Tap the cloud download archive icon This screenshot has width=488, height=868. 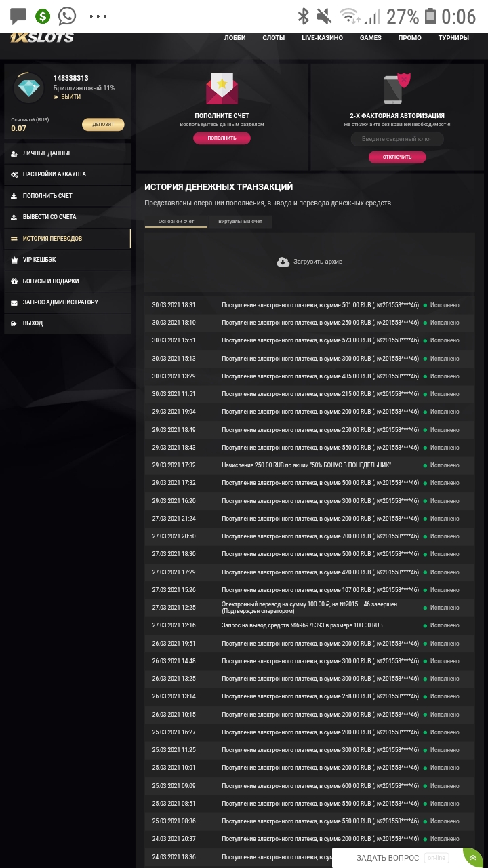(x=283, y=262)
